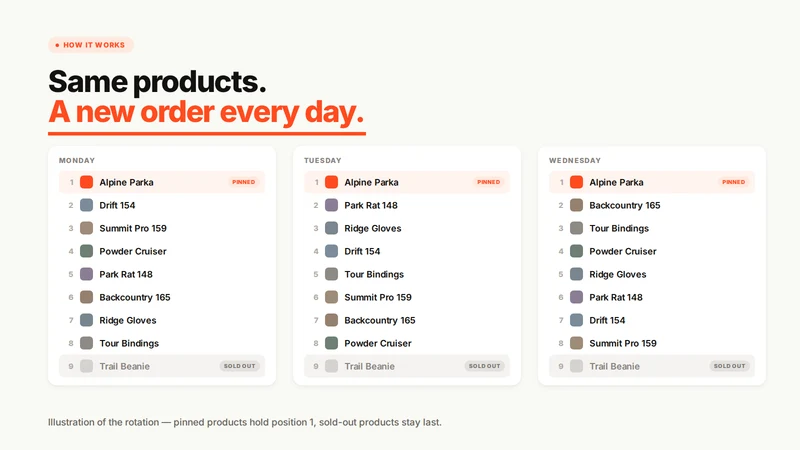This screenshot has height=450, width=800.
Task: Select Trail Beanie in the Wednesday list
Action: pos(652,366)
